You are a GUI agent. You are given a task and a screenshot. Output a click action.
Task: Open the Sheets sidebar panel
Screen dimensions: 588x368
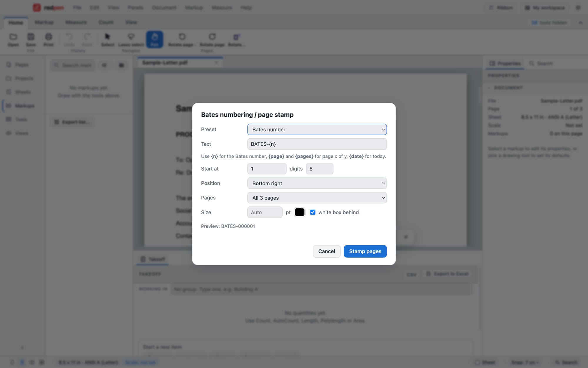tap(22, 92)
